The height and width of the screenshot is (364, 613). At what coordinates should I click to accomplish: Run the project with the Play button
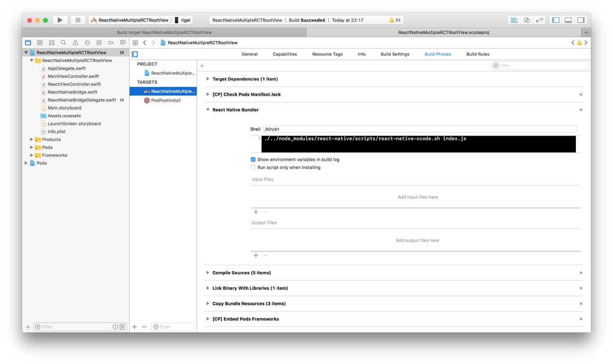coord(60,20)
